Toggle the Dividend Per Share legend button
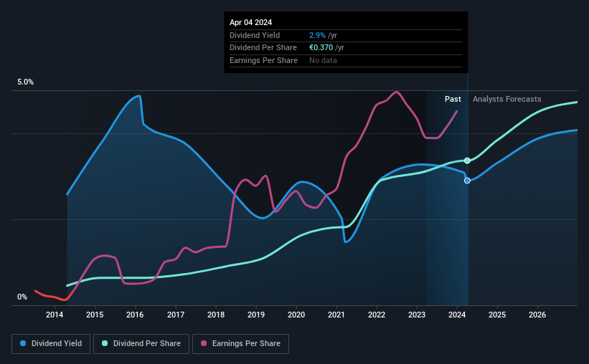Image resolution: width=589 pixels, height=364 pixels. pyautogui.click(x=141, y=344)
